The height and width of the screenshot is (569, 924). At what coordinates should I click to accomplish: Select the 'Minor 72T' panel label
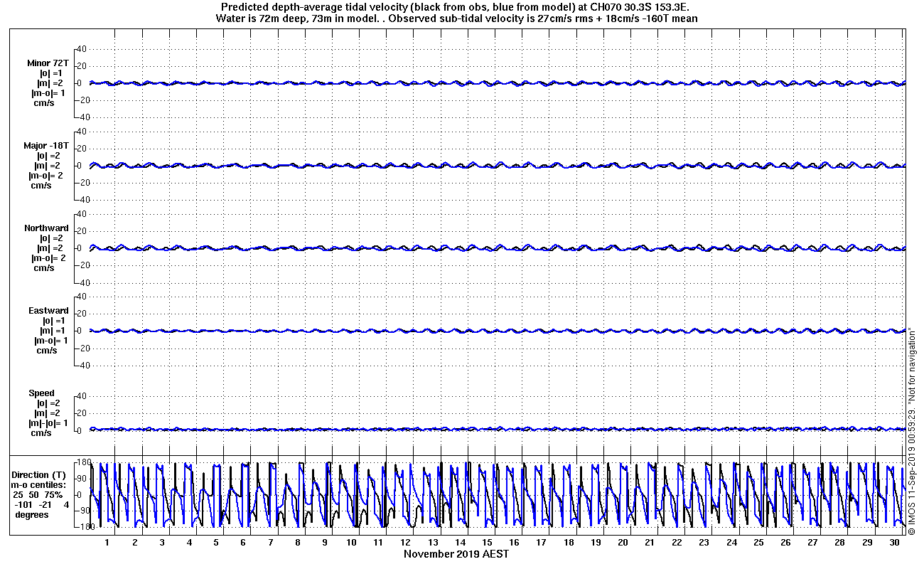click(48, 63)
